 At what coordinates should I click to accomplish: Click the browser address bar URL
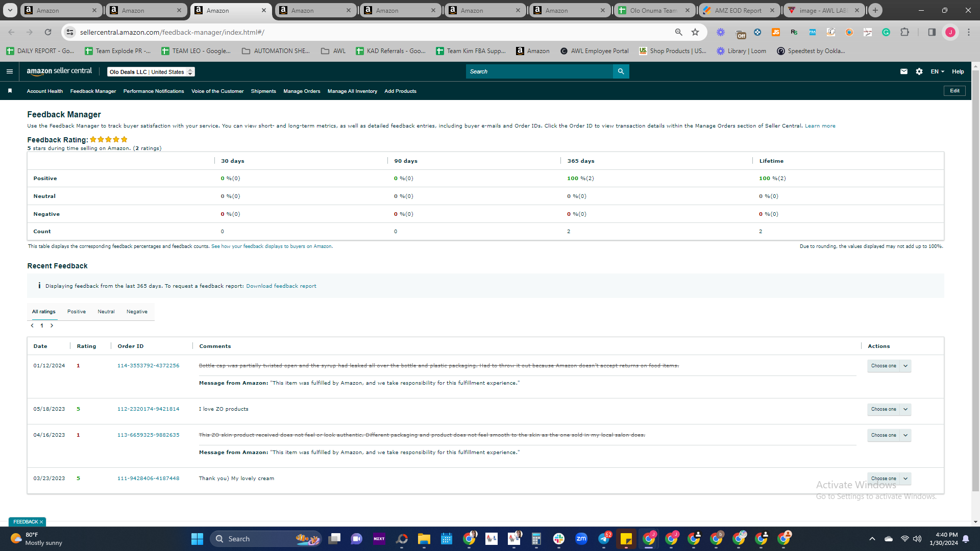click(172, 32)
